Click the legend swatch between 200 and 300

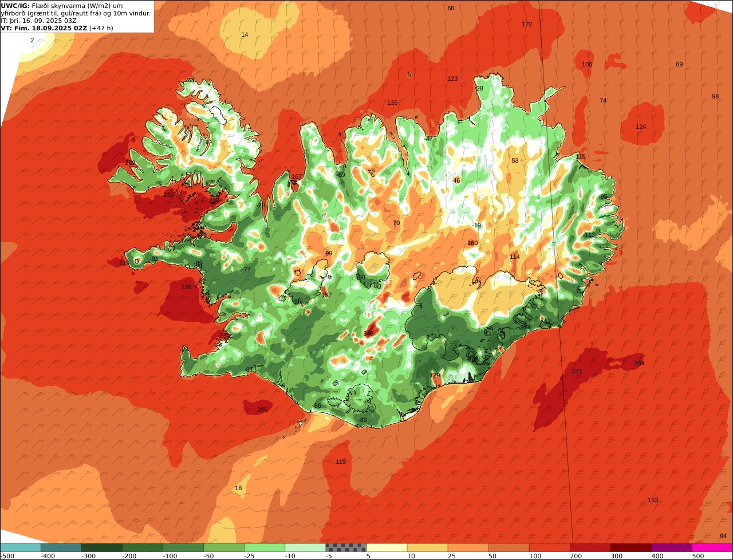(590, 547)
